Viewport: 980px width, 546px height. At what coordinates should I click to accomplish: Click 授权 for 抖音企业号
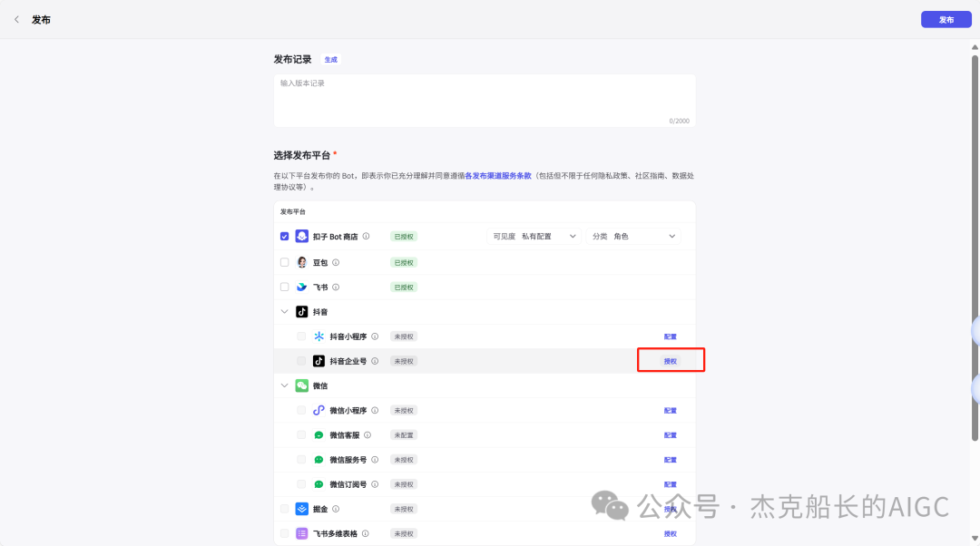click(670, 361)
